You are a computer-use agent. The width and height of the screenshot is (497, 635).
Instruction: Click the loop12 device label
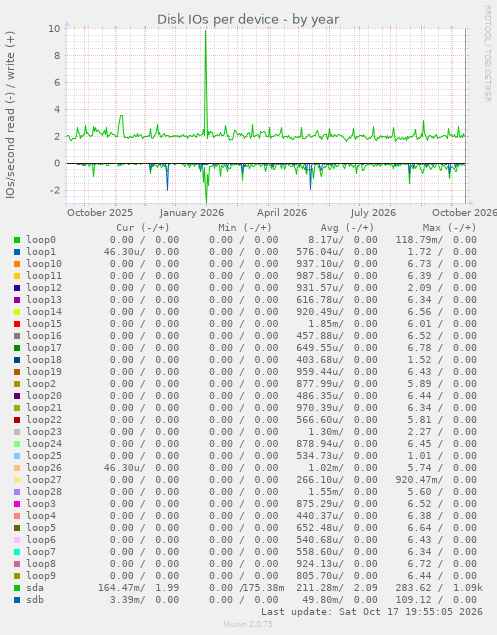(x=44, y=288)
